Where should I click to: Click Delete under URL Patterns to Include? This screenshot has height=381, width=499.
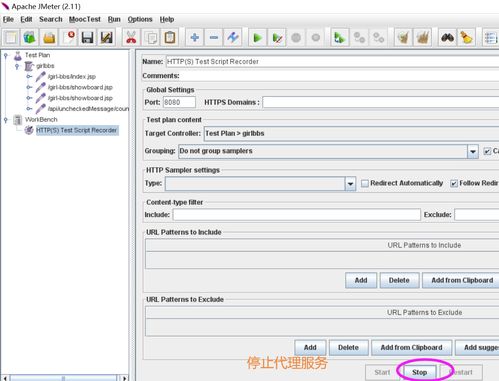click(399, 280)
